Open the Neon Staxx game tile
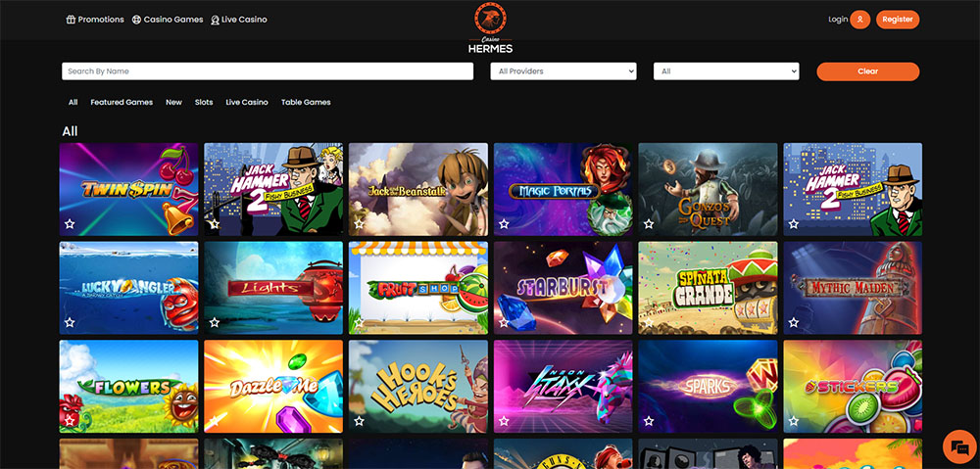The height and width of the screenshot is (469, 980). pos(563,387)
